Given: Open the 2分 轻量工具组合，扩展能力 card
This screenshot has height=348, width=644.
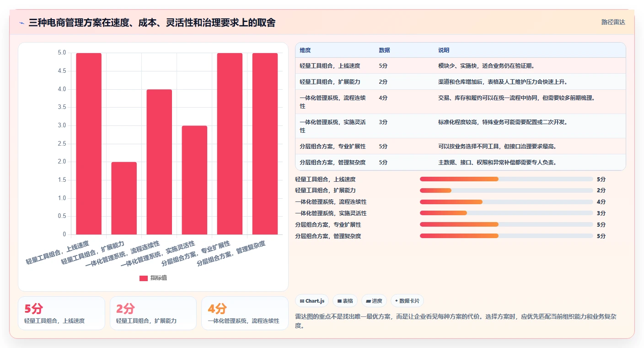Looking at the screenshot, I should 153,313.
